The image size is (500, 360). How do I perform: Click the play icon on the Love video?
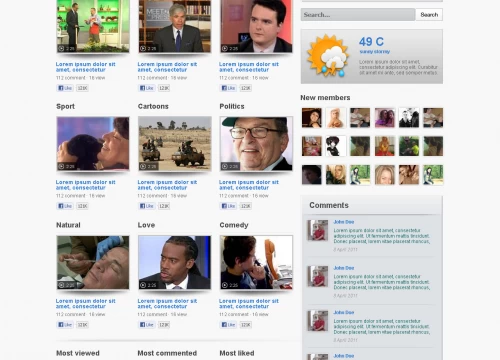tap(143, 285)
